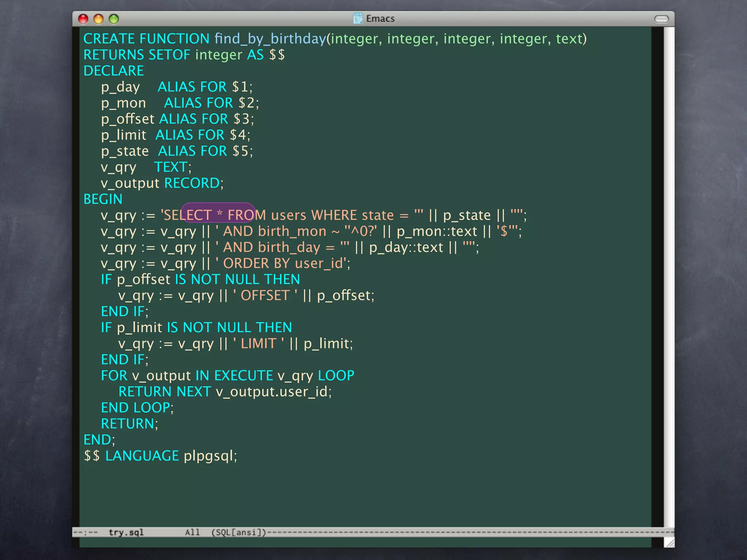Place cursor on find_by_birthday function name

click(270, 39)
